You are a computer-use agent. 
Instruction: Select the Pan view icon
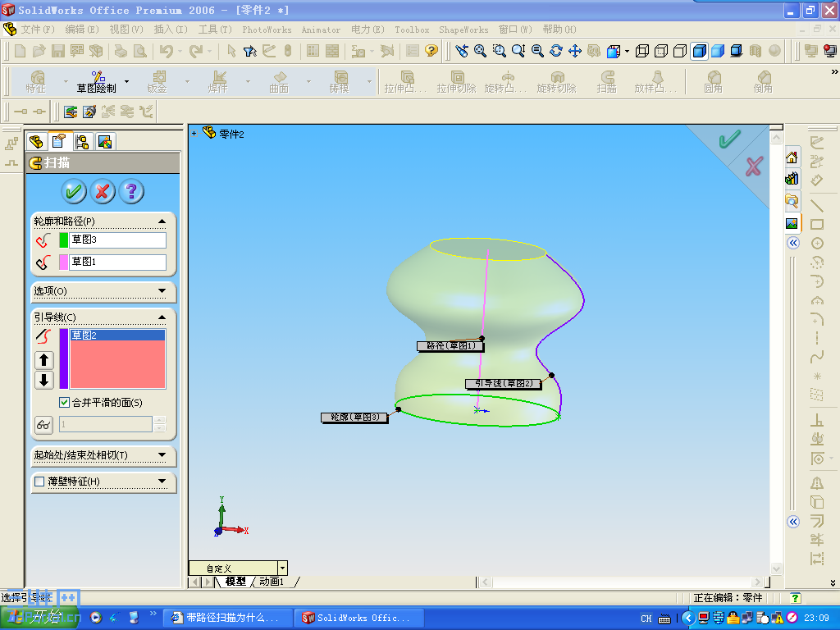click(575, 51)
